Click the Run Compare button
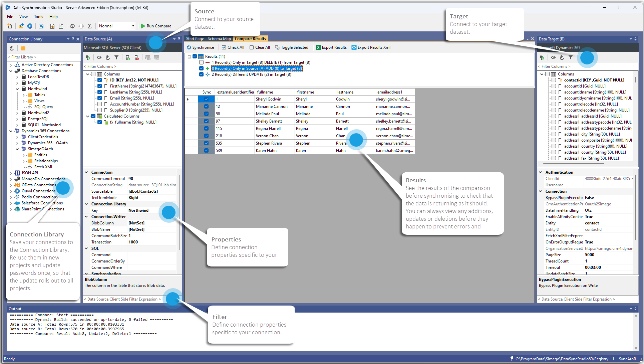The image size is (644, 364). tap(156, 26)
